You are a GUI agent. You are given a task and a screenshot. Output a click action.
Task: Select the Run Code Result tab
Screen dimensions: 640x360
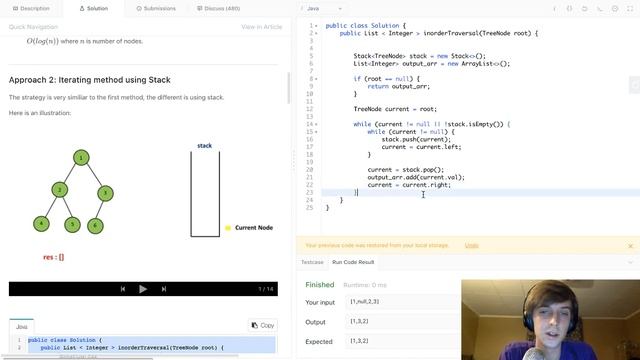pyautogui.click(x=353, y=262)
